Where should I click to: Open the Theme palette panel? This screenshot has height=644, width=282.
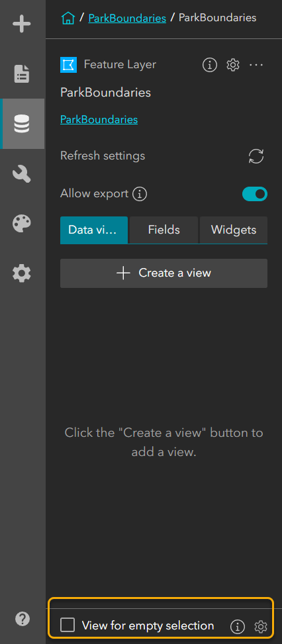[x=22, y=224]
